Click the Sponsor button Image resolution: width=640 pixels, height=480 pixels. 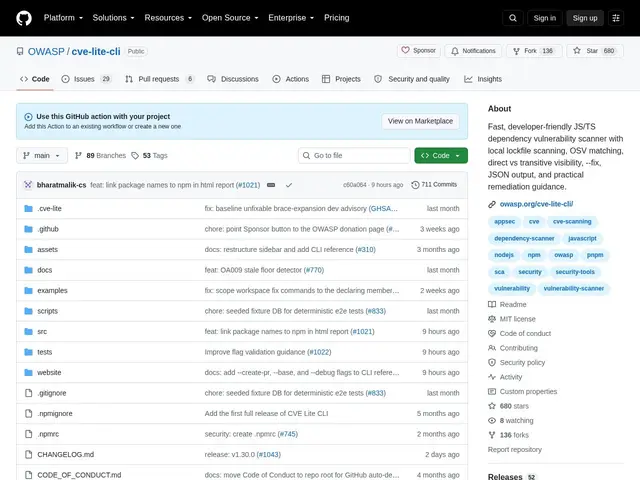point(418,51)
